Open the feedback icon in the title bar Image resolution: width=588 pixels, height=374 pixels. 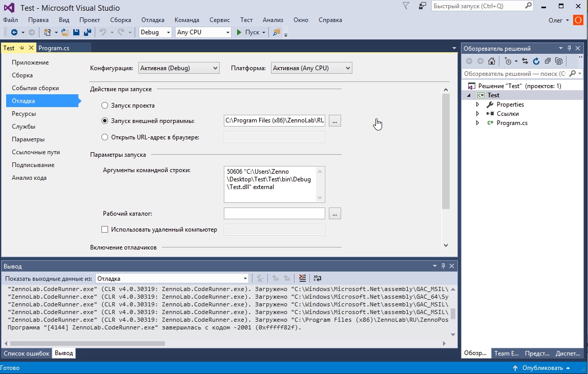point(423,6)
